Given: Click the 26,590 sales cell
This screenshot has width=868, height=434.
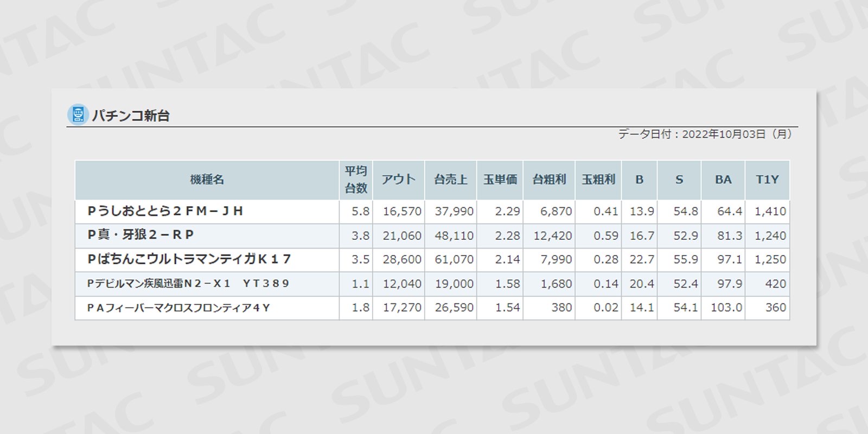Looking at the screenshot, I should 451,308.
